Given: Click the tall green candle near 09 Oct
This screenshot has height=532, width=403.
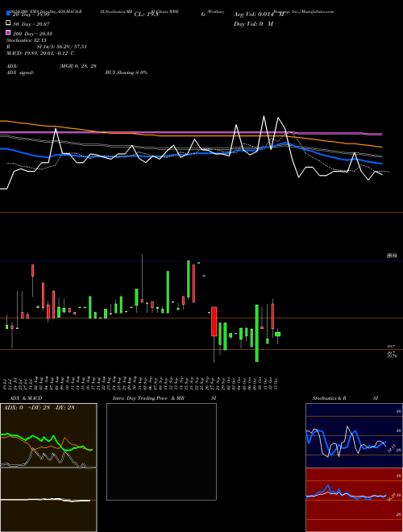Looking at the screenshot, I should coord(257,333).
